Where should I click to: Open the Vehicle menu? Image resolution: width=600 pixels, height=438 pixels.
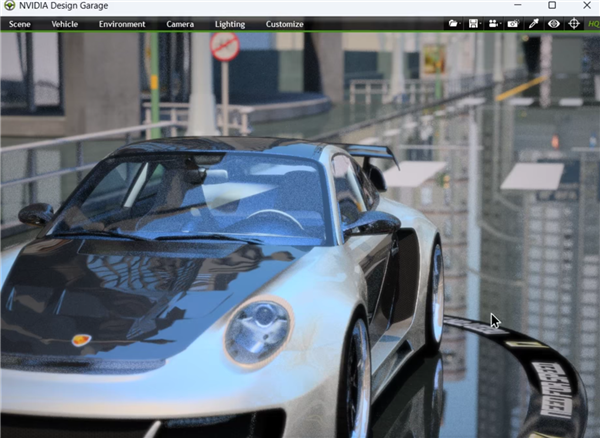[x=65, y=24]
